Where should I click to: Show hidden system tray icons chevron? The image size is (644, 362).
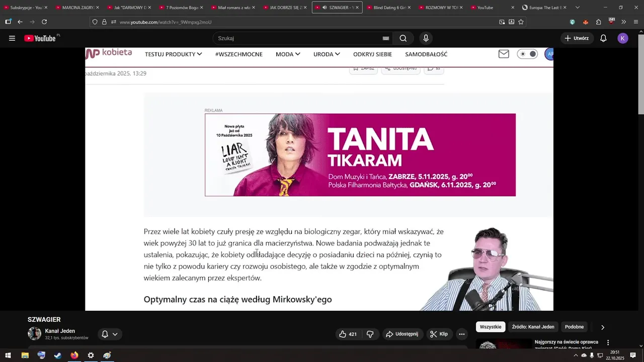click(x=576, y=355)
